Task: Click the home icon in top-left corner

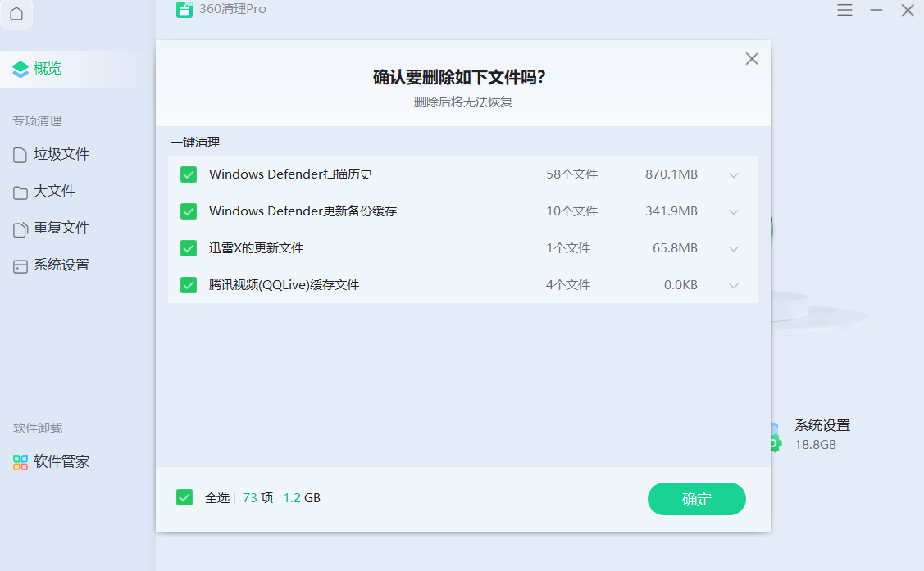Action: pyautogui.click(x=16, y=14)
